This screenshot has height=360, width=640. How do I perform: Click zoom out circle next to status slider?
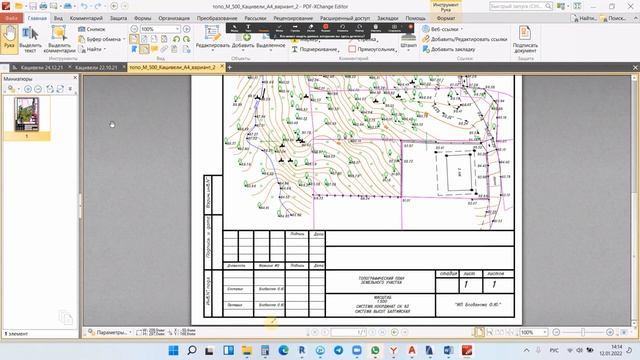click(556, 332)
